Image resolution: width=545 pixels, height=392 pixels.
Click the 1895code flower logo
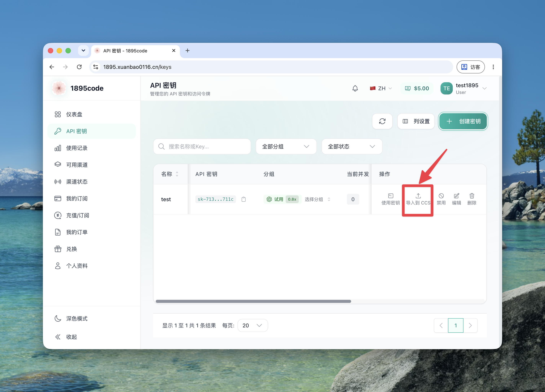pyautogui.click(x=59, y=88)
